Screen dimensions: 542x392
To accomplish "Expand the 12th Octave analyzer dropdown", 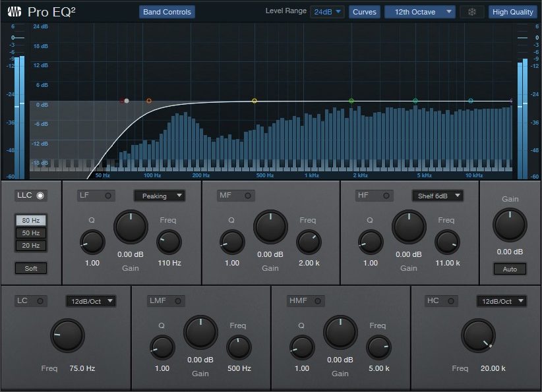I will pos(420,12).
